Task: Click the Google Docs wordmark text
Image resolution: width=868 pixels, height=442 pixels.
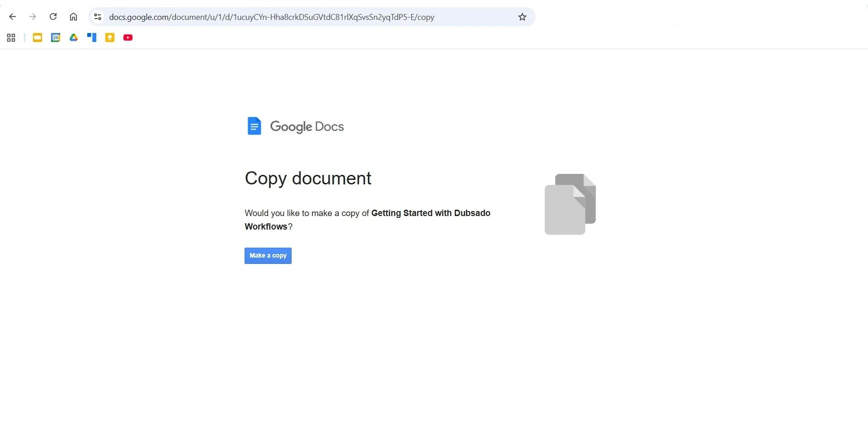Action: point(307,127)
